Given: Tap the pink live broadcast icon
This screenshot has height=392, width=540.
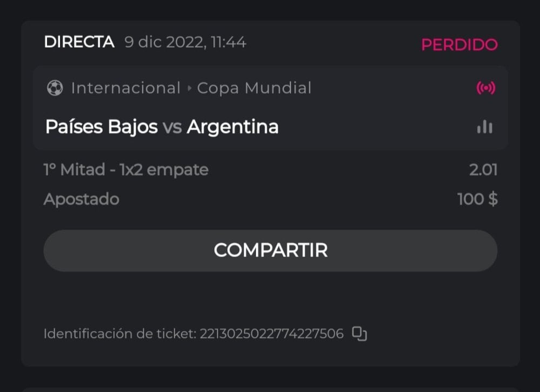Looking at the screenshot, I should point(485,88).
